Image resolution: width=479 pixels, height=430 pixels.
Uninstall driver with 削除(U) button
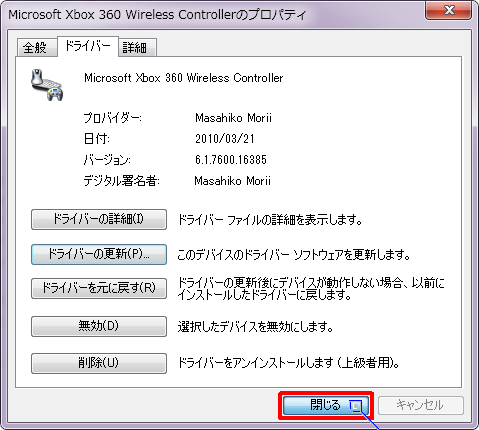[99, 363]
